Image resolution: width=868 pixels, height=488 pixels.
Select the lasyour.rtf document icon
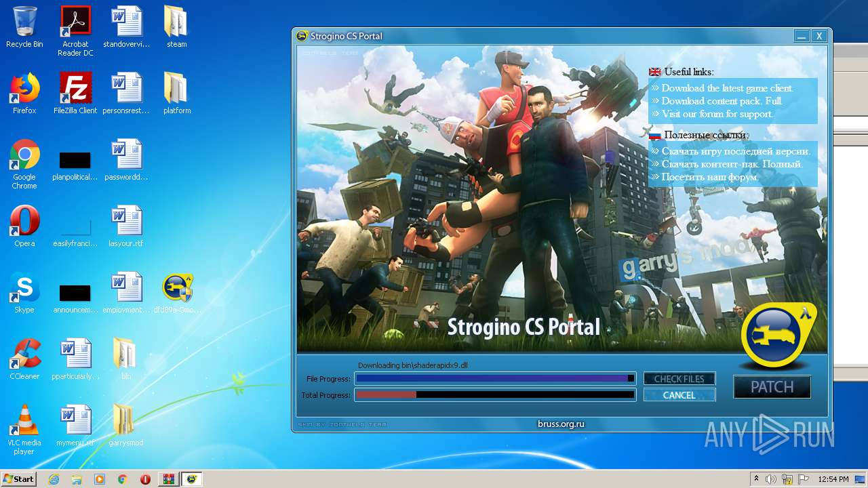126,226
